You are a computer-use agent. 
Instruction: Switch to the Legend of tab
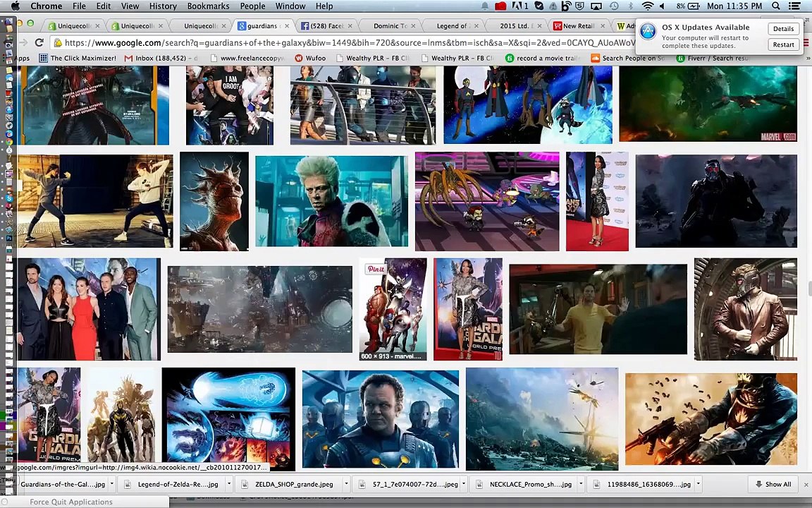[452, 26]
